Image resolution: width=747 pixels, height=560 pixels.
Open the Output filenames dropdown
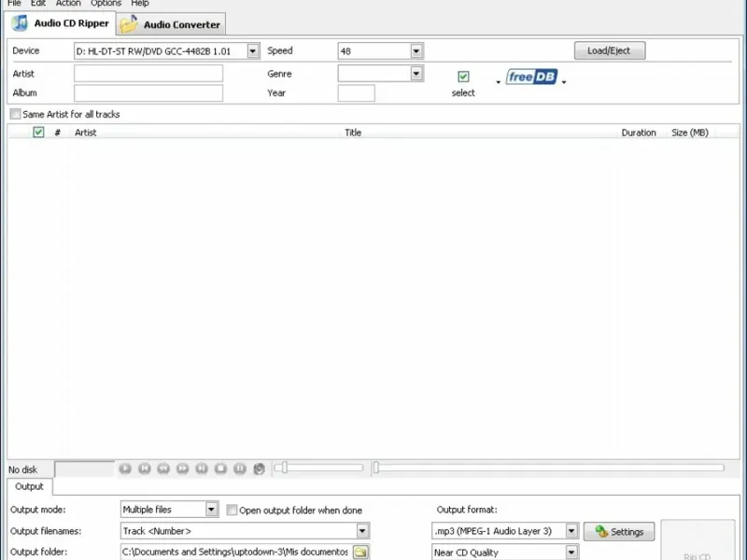362,530
